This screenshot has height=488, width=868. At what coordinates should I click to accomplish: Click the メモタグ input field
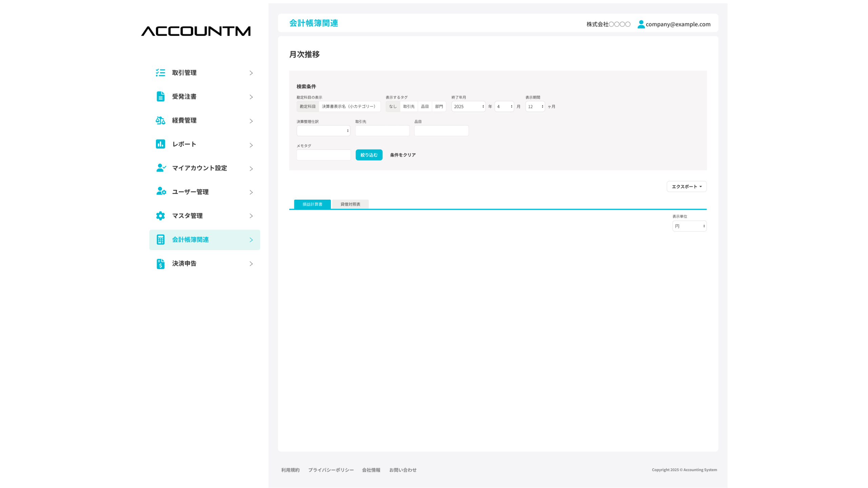click(323, 155)
